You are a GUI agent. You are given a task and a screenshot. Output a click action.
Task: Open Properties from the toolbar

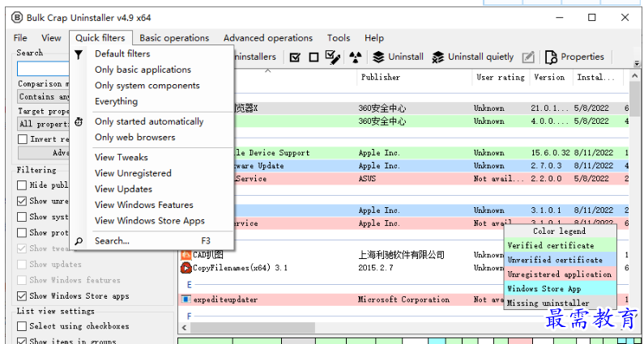tap(574, 57)
